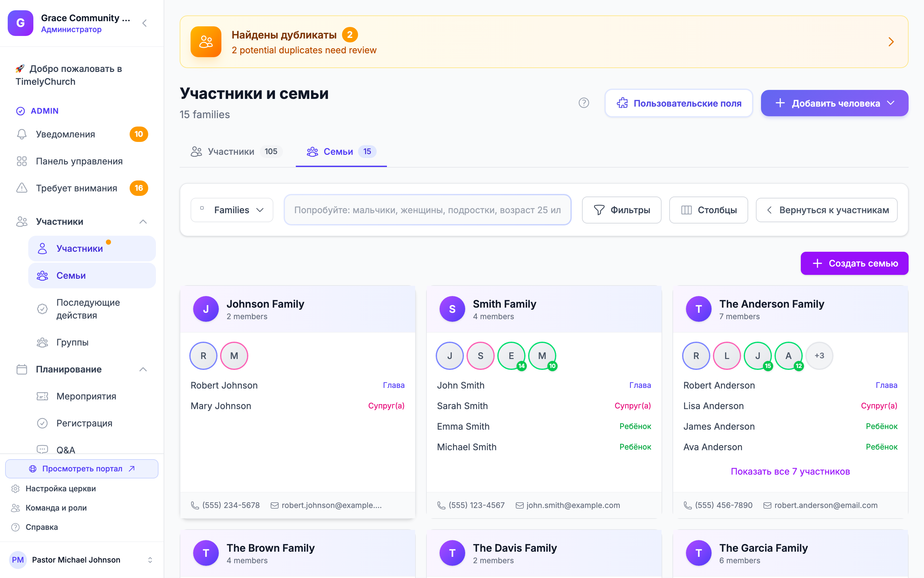Click the +3 more members bubble
This screenshot has height=578, width=924.
pyautogui.click(x=819, y=355)
